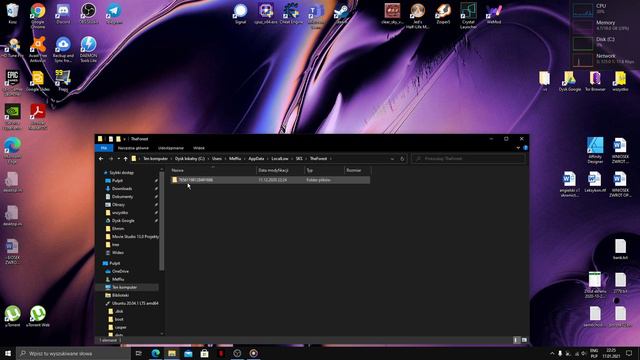Viewport: 640px width, 360px height.
Task: Launch Fraps desktop shortcut
Action: (x=63, y=80)
